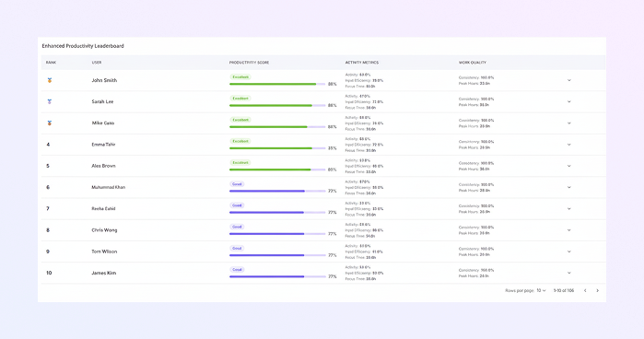Expand James Kim's row details
The height and width of the screenshot is (339, 644).
pos(569,273)
